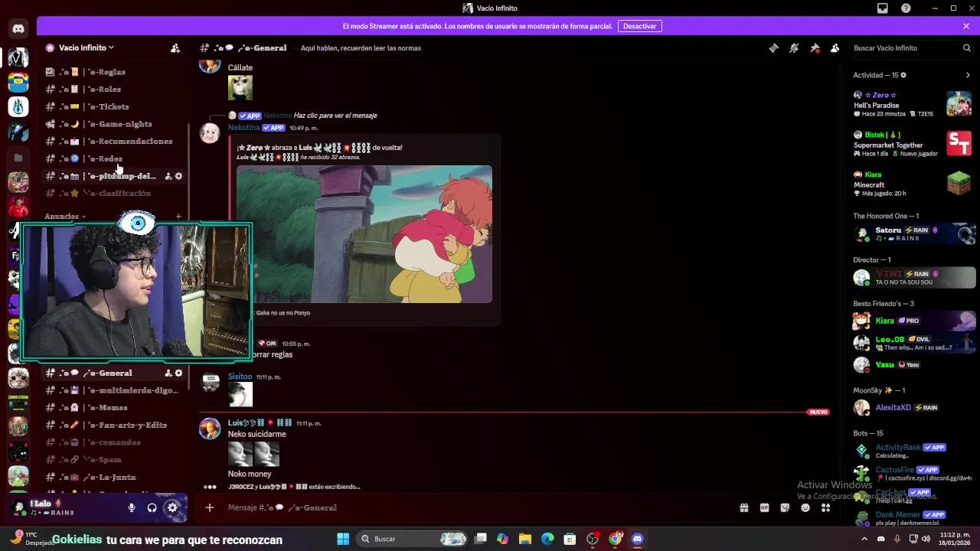980x551 pixels.
Task: Open the Reglas channel
Action: 113,72
